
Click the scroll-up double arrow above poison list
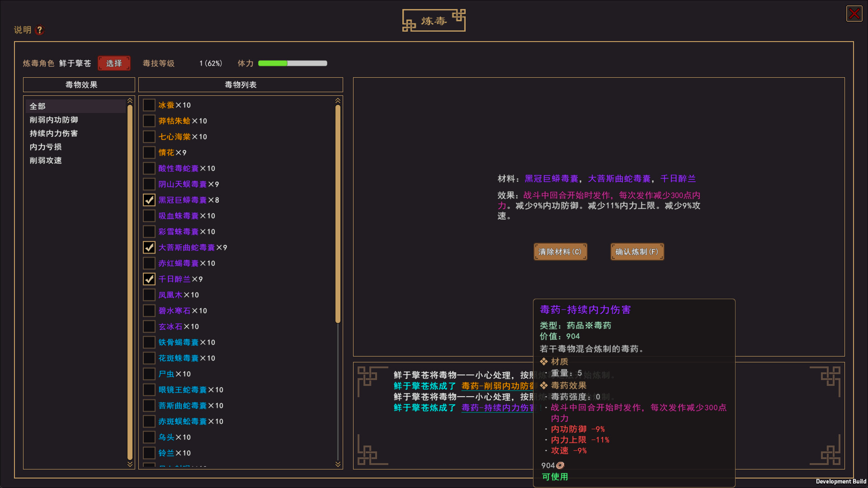[338, 101]
